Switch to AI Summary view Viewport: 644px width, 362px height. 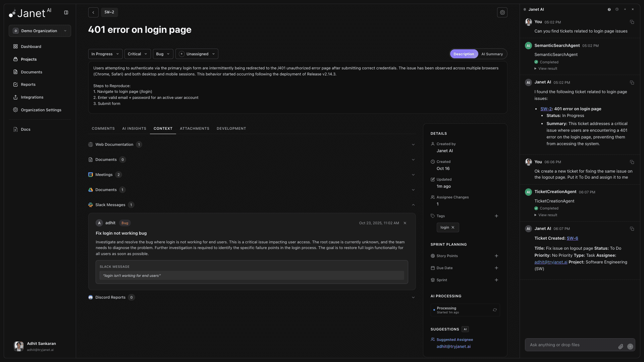(x=492, y=54)
